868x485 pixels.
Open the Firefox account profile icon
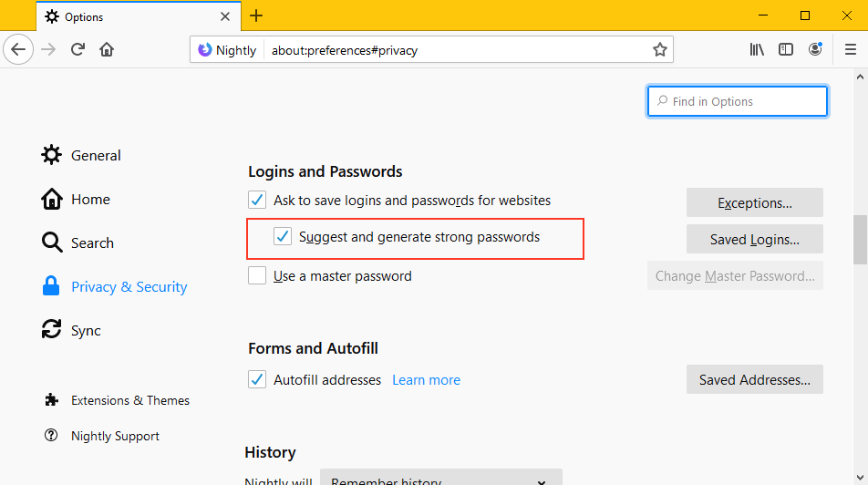(x=814, y=50)
